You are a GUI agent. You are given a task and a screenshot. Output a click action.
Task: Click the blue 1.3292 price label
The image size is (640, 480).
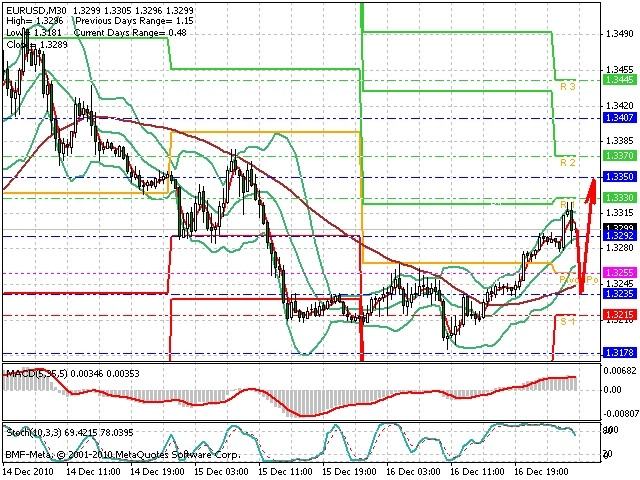(620, 236)
